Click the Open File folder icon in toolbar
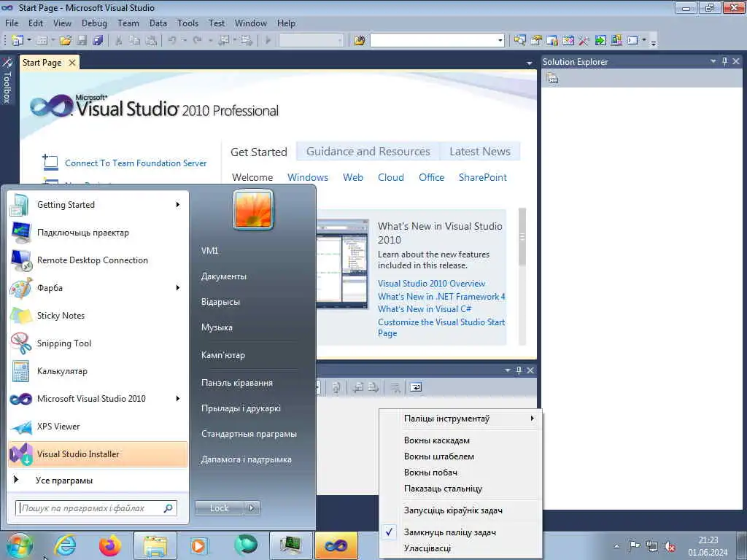The image size is (747, 560). click(65, 41)
